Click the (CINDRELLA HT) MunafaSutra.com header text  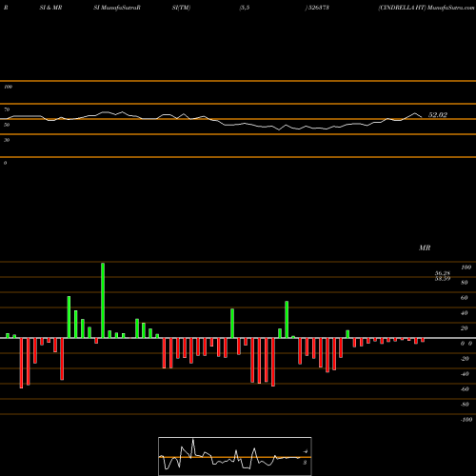[x=426, y=8]
